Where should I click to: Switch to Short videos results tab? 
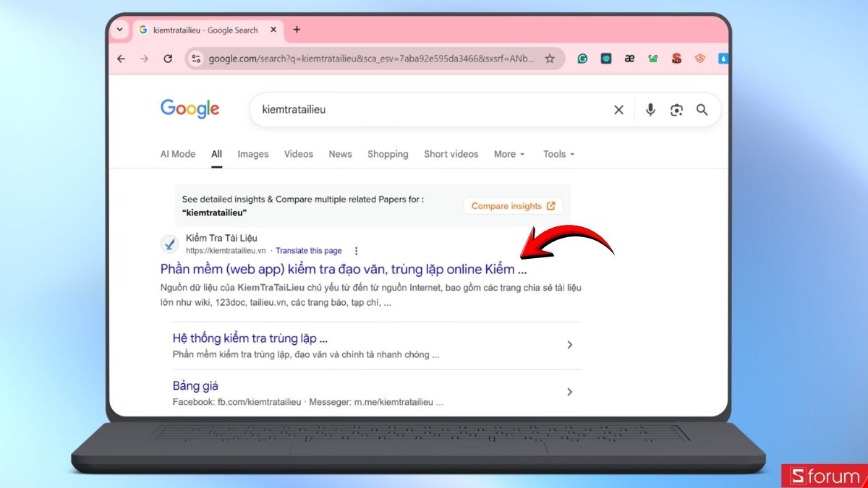[x=451, y=154]
